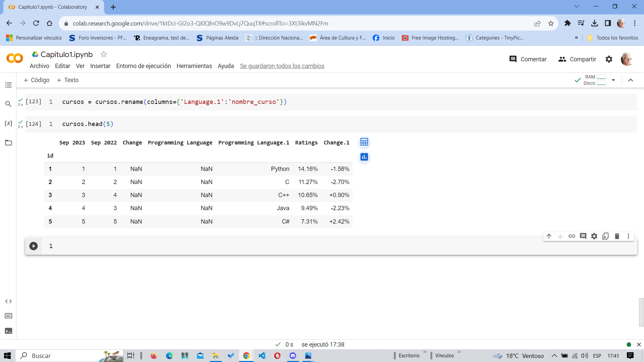Click 'Se guardaron todos los cambios' link

(282, 66)
